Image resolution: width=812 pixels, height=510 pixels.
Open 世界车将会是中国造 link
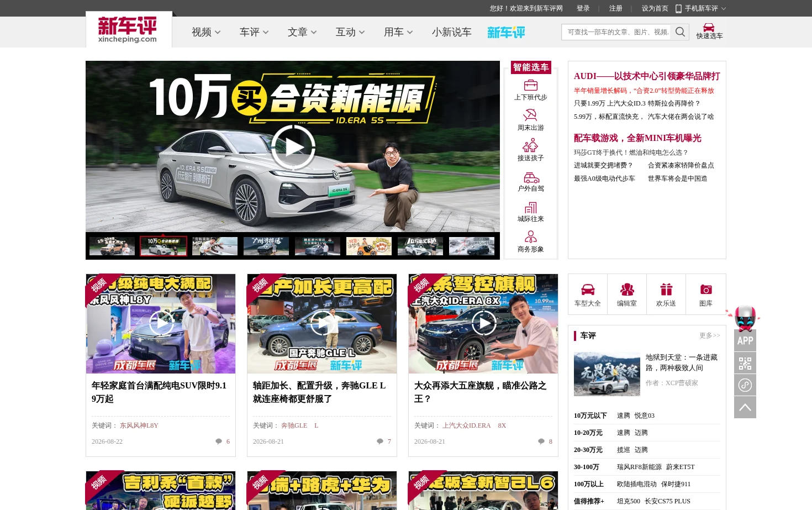pos(678,178)
